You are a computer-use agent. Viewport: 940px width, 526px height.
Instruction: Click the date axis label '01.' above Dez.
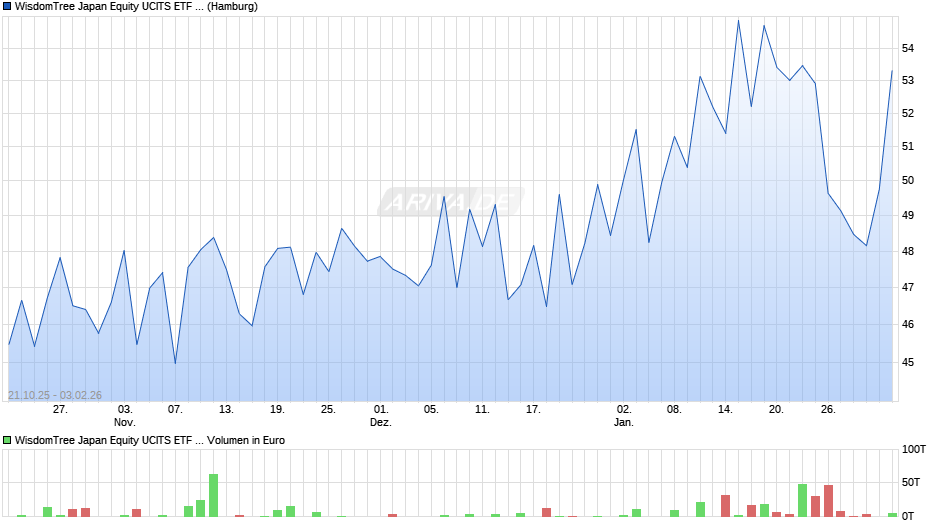click(381, 410)
